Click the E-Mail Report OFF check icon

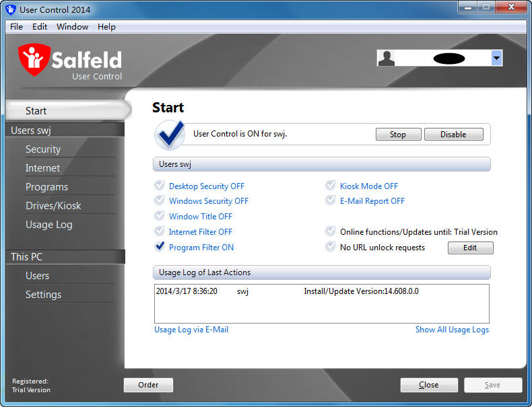331,200
